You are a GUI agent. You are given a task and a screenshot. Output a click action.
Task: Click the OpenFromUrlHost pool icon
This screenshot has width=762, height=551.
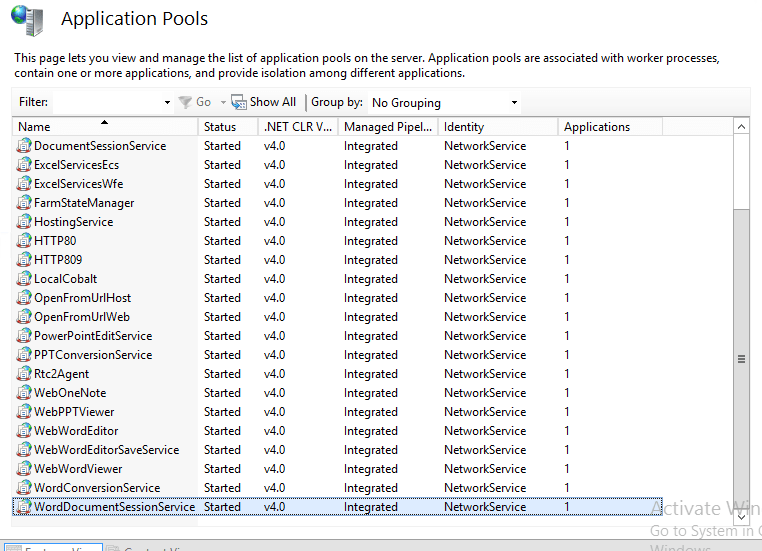point(24,297)
